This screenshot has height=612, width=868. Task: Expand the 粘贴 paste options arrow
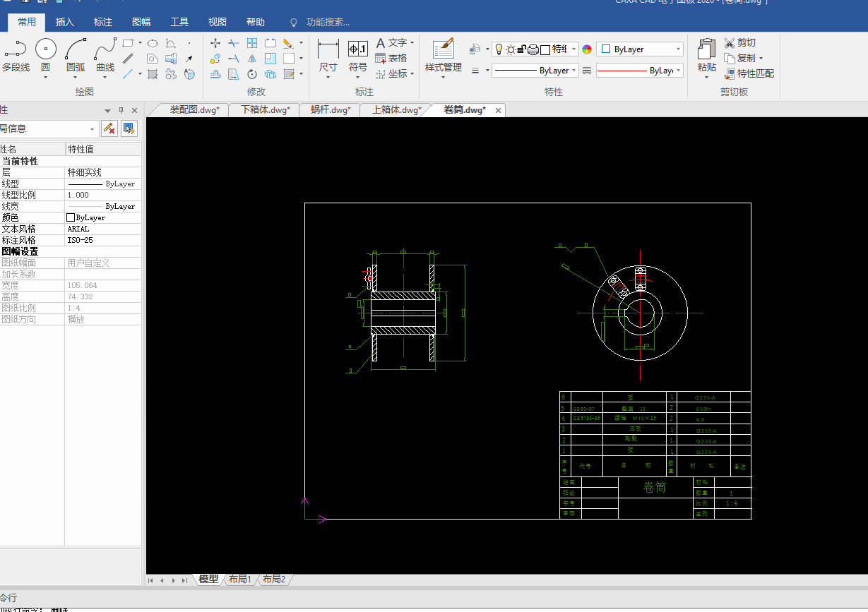(706, 77)
